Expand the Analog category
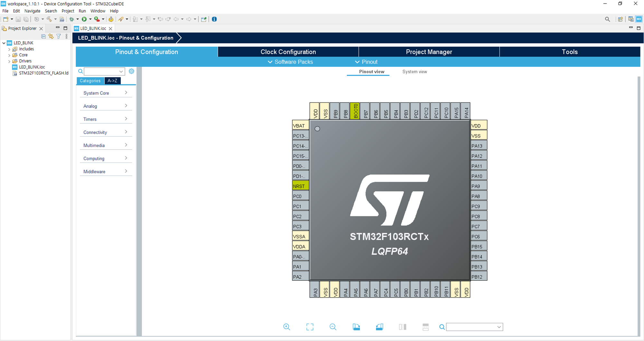Viewport: 644px width, 341px height. pyautogui.click(x=106, y=106)
